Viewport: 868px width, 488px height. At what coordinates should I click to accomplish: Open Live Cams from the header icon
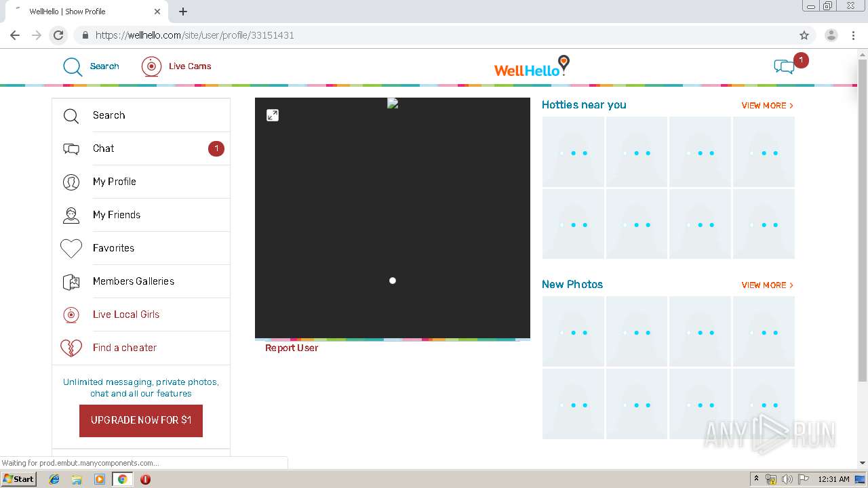151,66
